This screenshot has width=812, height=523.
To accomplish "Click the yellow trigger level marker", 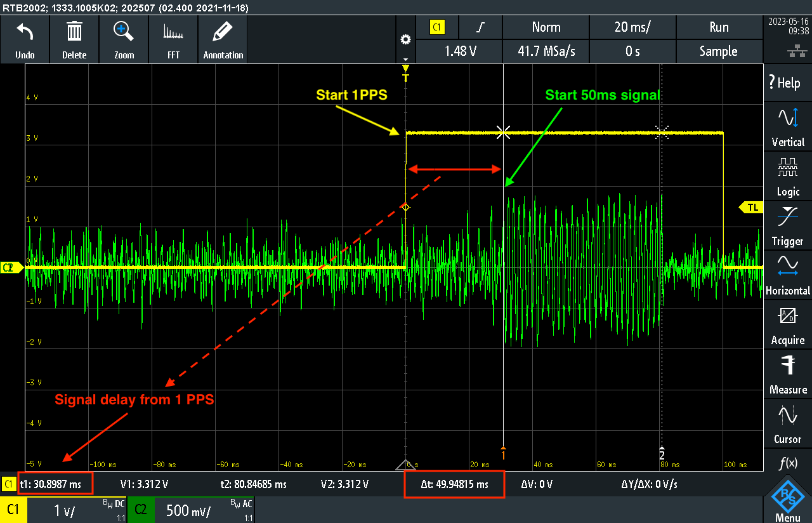I will click(750, 207).
